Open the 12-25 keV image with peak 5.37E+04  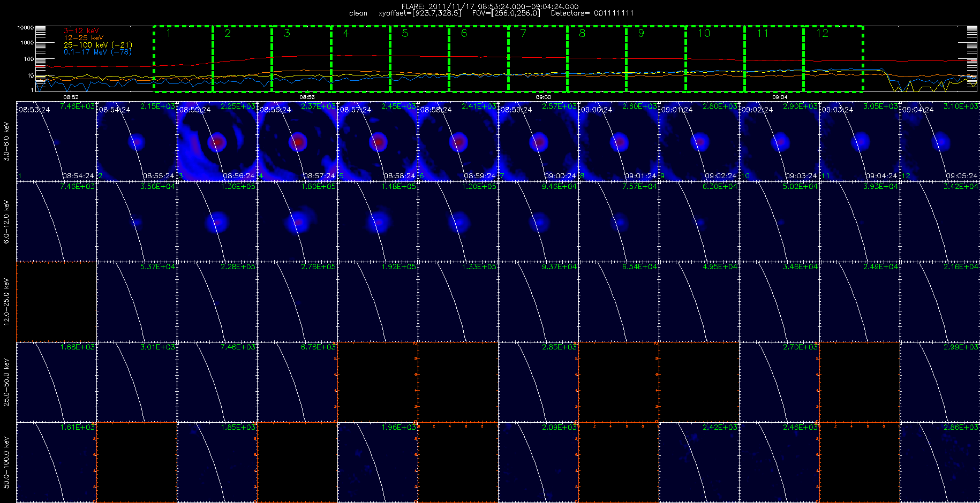coord(137,302)
